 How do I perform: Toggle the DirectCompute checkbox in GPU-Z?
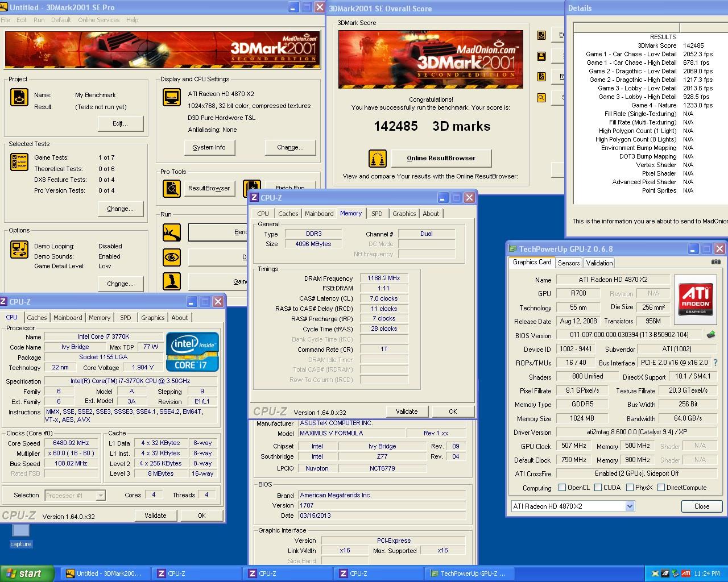pyautogui.click(x=661, y=488)
